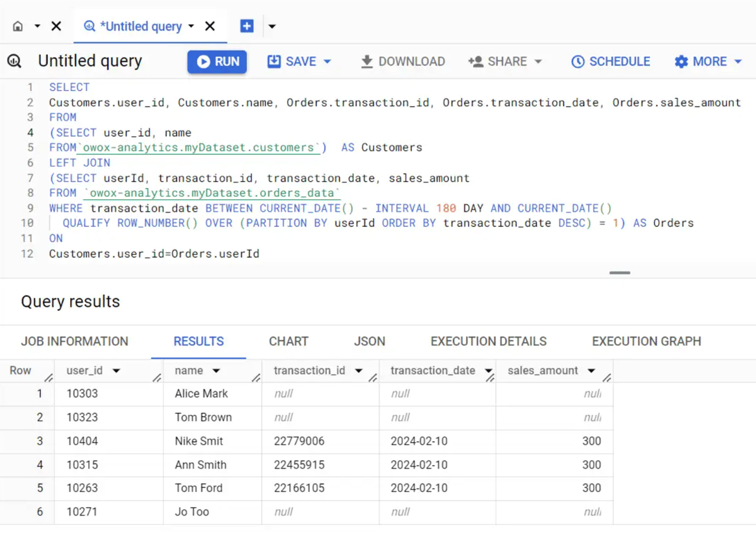
Task: Expand the new tab options arrow
Action: tap(272, 26)
